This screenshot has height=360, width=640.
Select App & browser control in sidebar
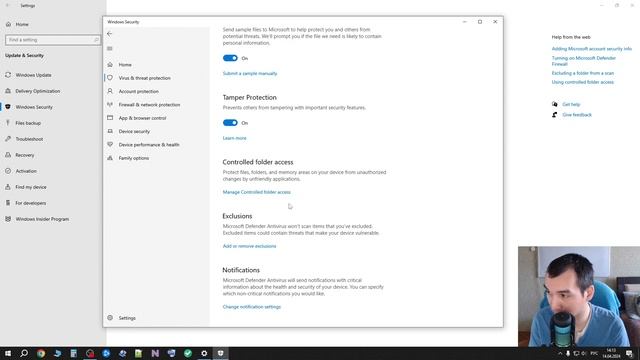tap(142, 118)
